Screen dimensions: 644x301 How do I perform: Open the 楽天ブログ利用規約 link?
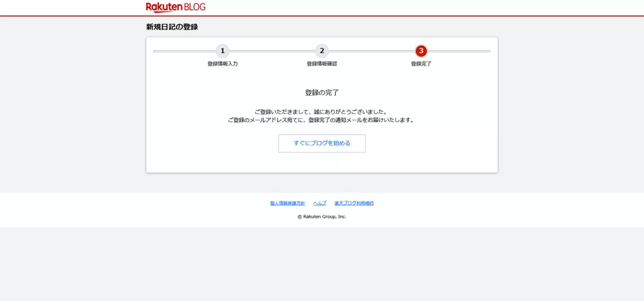point(354,203)
